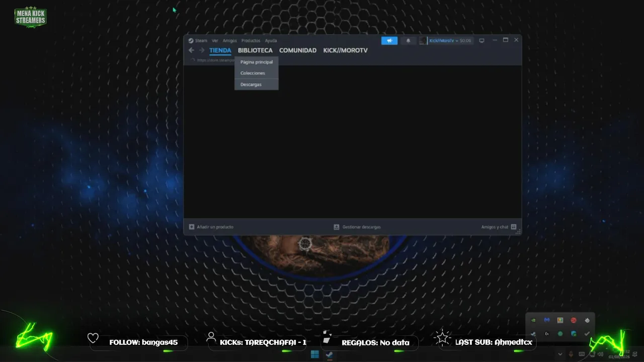Click the speaker volume icon

(600, 354)
